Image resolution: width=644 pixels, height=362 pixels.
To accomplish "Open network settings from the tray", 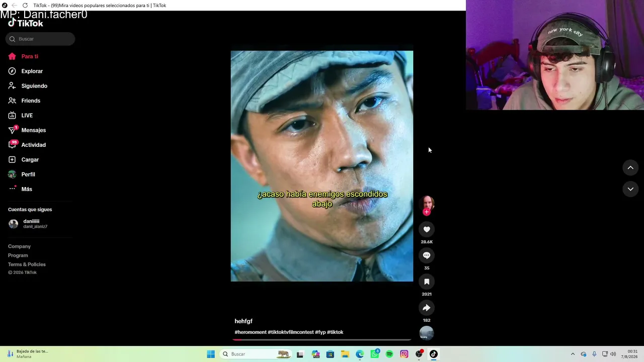I will tap(605, 354).
